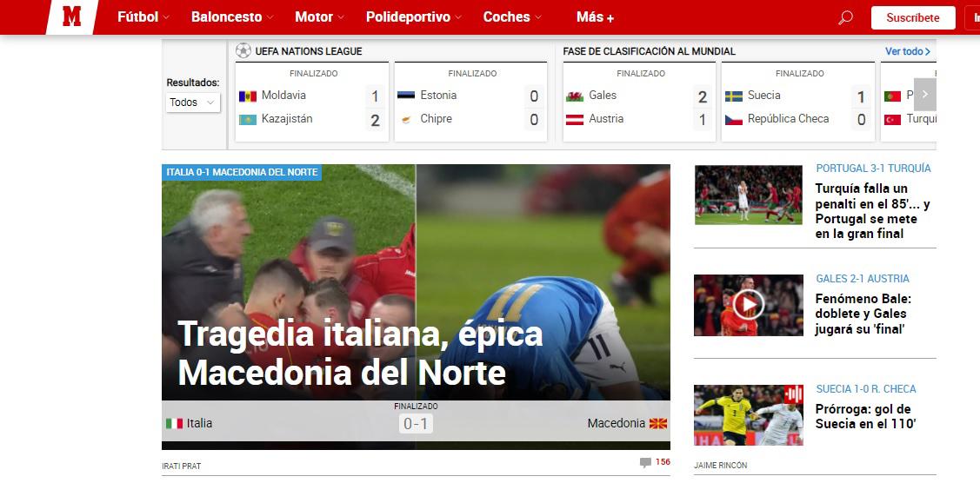Open the Más + menu
Viewport: 980px width, 483px height.
pos(595,17)
